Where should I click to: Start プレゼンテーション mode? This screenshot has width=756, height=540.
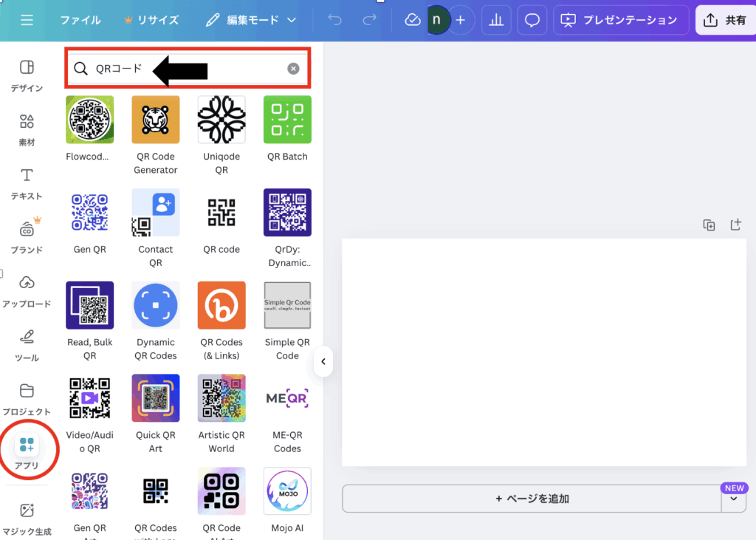(620, 20)
